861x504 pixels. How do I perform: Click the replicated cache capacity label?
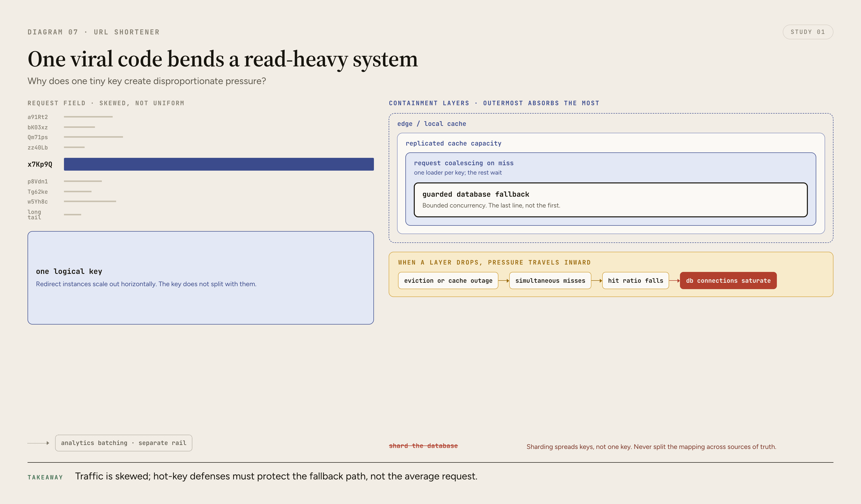click(453, 143)
